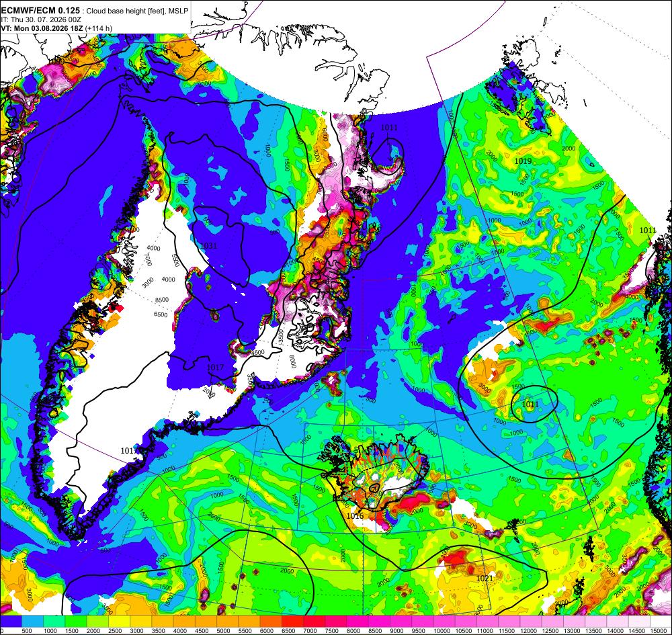Click the 2000 value on the legend scale
The height and width of the screenshot is (635, 672).
pyautogui.click(x=93, y=631)
